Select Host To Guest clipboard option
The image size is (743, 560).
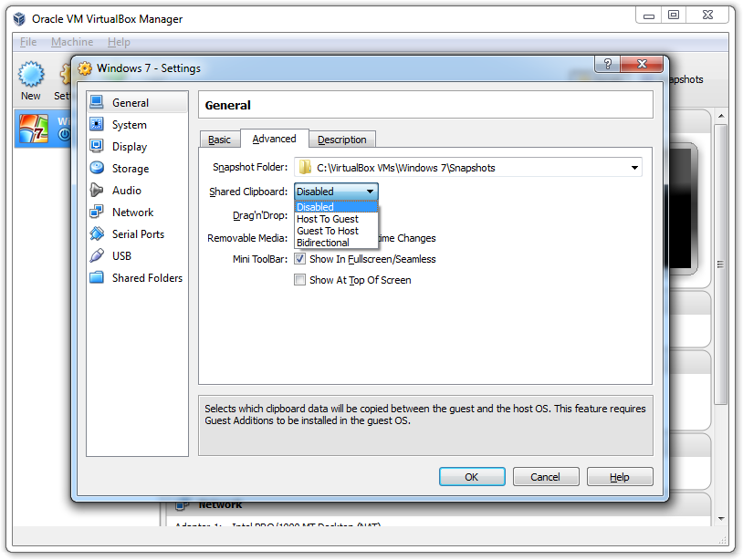[x=328, y=219]
